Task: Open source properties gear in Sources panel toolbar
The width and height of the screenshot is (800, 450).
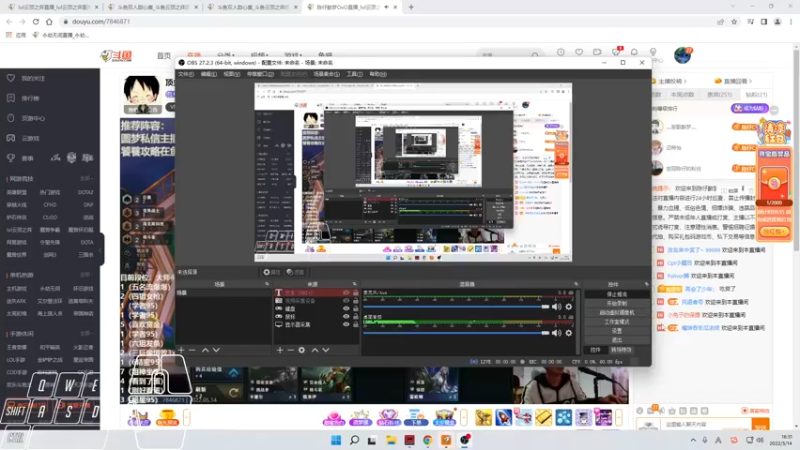Action: tap(302, 350)
